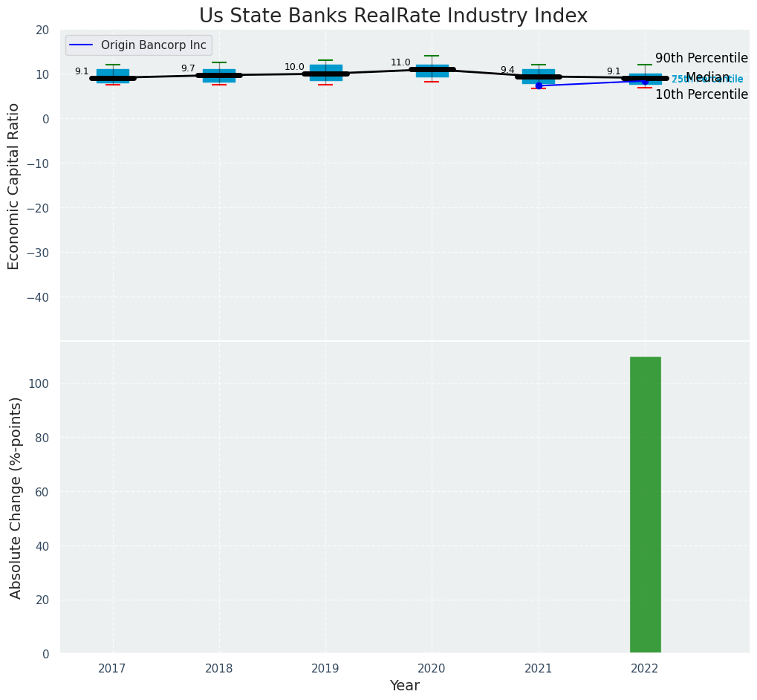Click the 2020 x-axis tick label

[432, 669]
